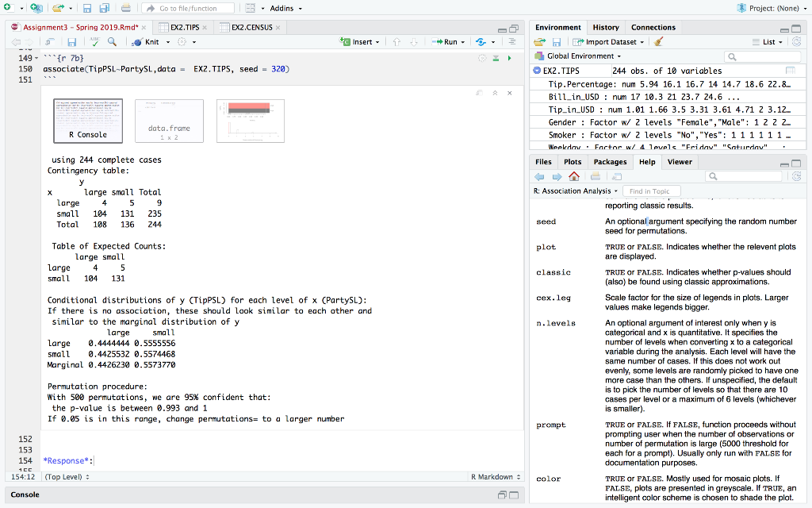This screenshot has width=812, height=508.
Task: Open the (Top Level) section navigator
Action: point(67,477)
